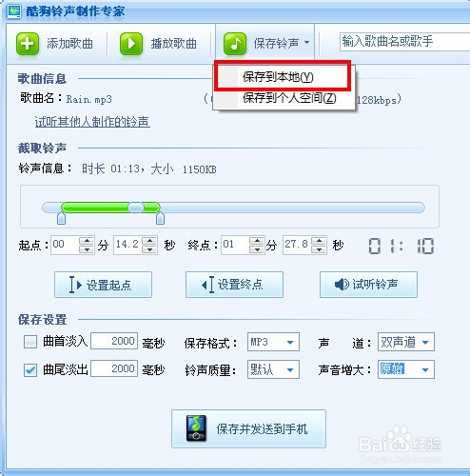This screenshot has width=470, height=476.
Task: Click the playback knob on the green slider
Action: tap(136, 208)
